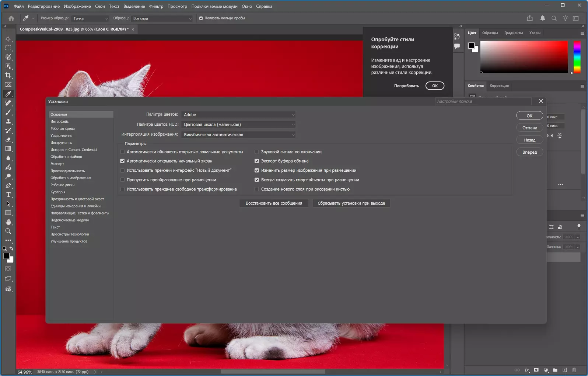Click the Share document icon

pos(530,18)
